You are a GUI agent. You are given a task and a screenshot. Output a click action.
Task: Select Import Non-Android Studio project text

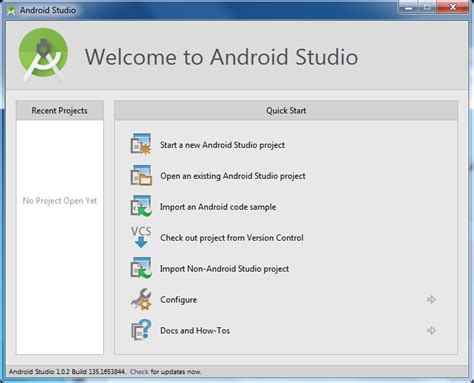click(x=224, y=269)
